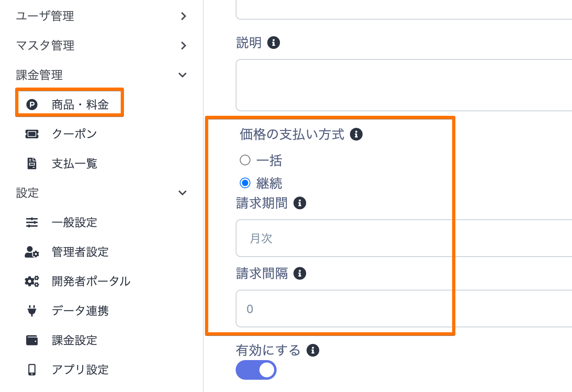Click the 課金設定 wallet icon

[x=32, y=340]
